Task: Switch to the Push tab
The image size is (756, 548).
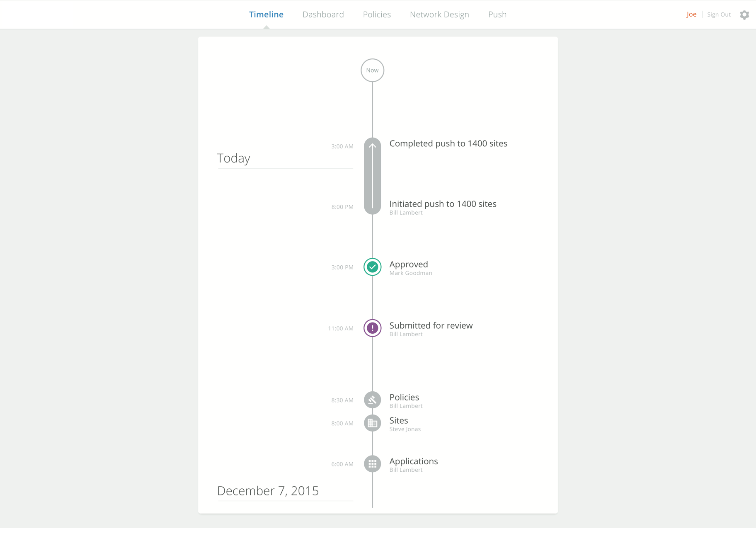Action: pos(497,15)
